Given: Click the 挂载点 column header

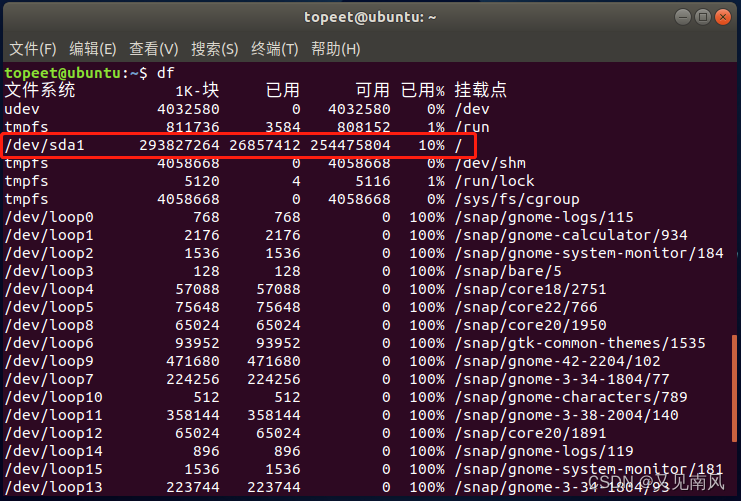Looking at the screenshot, I should 481,90.
